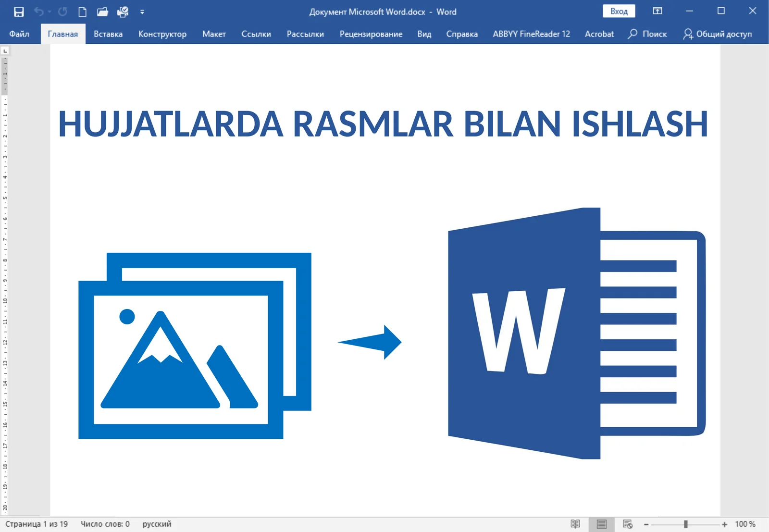Image resolution: width=769 pixels, height=532 pixels.
Task: Click the Общий доступ share button
Action: click(x=718, y=34)
